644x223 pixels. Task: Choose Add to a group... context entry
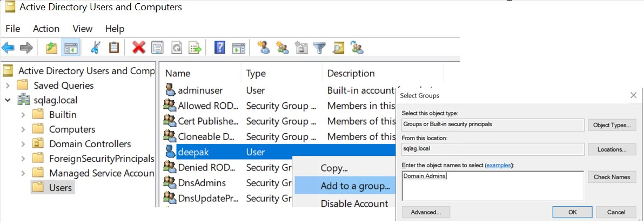click(x=345, y=186)
